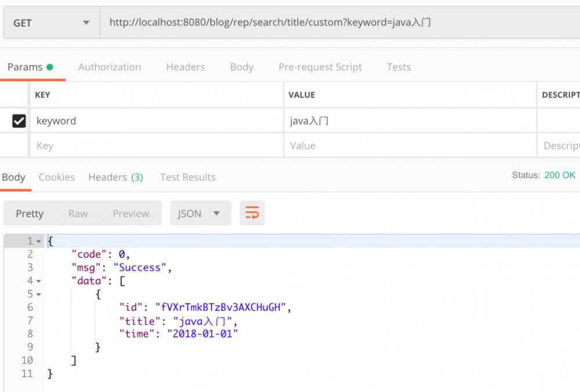Viewport: 580px width, 392px height.
Task: Switch response view to Raw
Action: [x=78, y=213]
